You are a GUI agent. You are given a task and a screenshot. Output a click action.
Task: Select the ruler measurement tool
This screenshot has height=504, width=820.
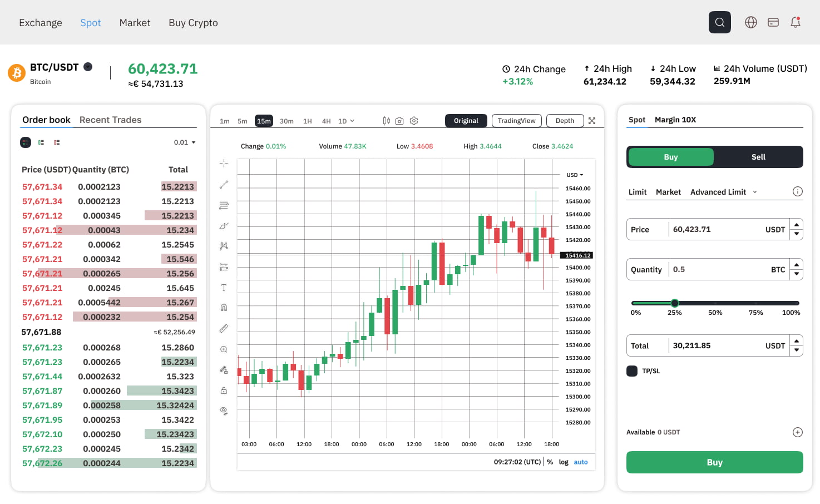[224, 328]
